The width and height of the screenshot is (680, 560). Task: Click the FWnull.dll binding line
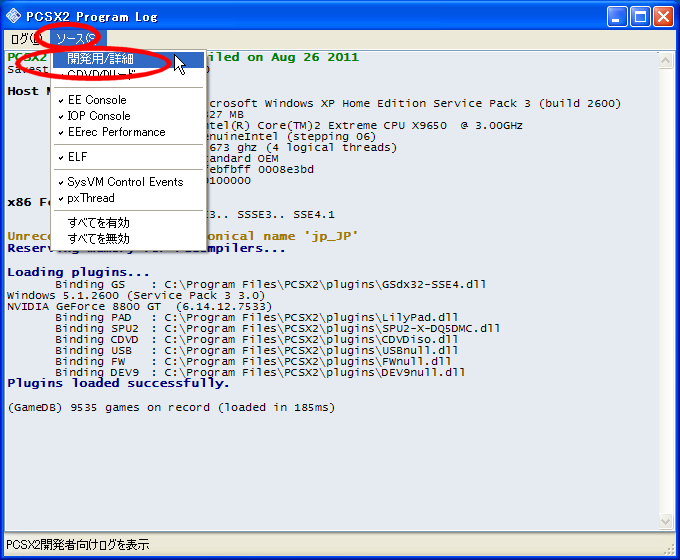pos(253,361)
